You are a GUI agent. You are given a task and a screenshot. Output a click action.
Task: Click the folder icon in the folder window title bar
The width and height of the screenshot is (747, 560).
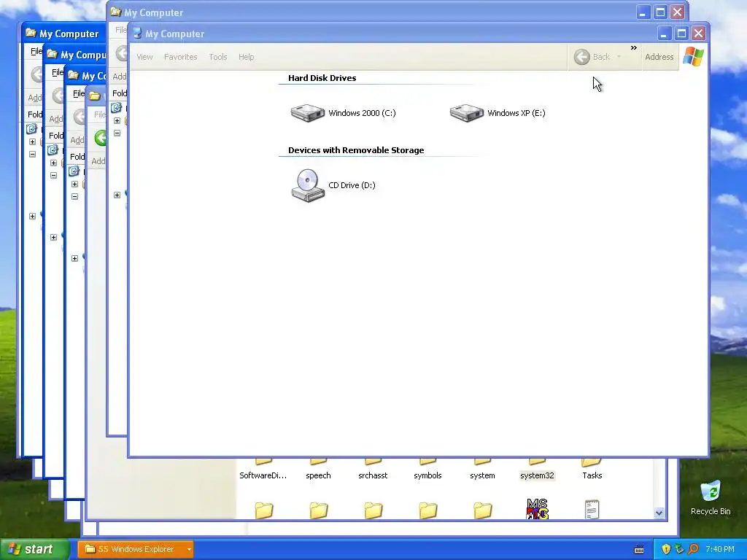click(95, 96)
